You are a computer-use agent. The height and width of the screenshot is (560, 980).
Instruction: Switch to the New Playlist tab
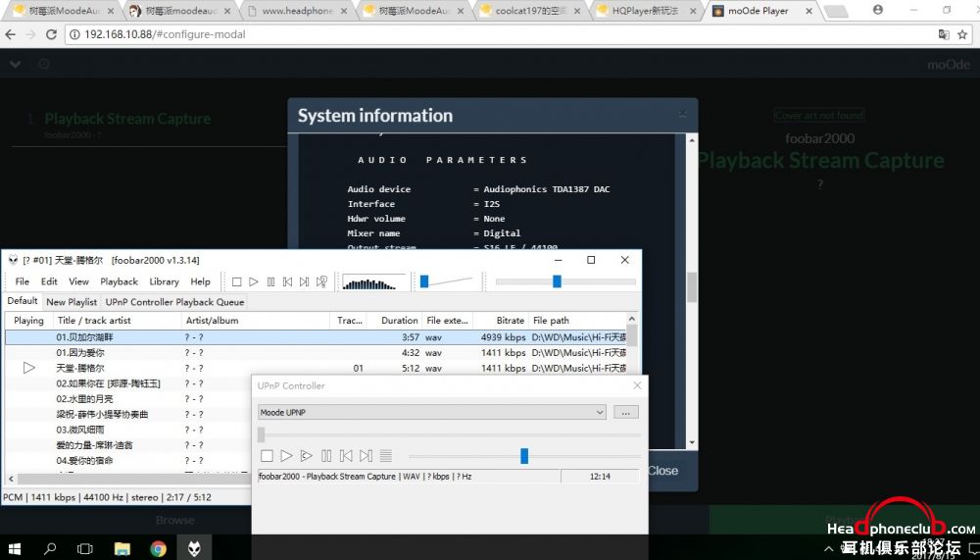pyautogui.click(x=72, y=302)
